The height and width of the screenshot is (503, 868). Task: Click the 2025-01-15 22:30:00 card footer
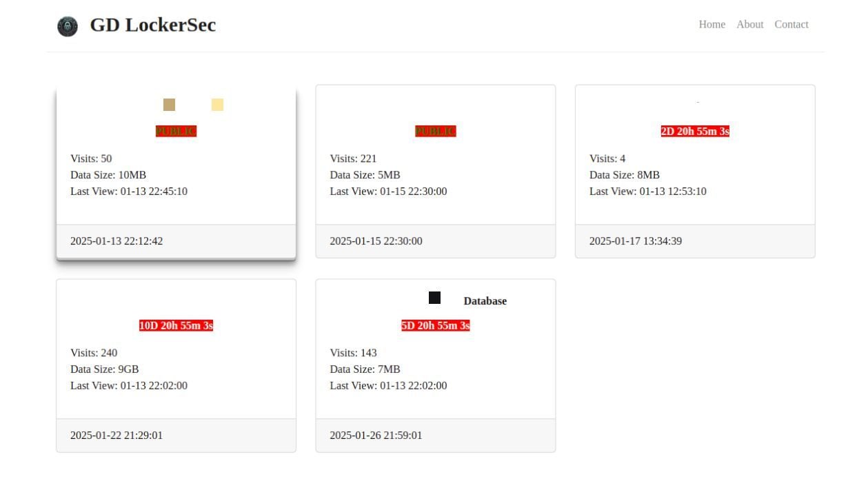[435, 241]
